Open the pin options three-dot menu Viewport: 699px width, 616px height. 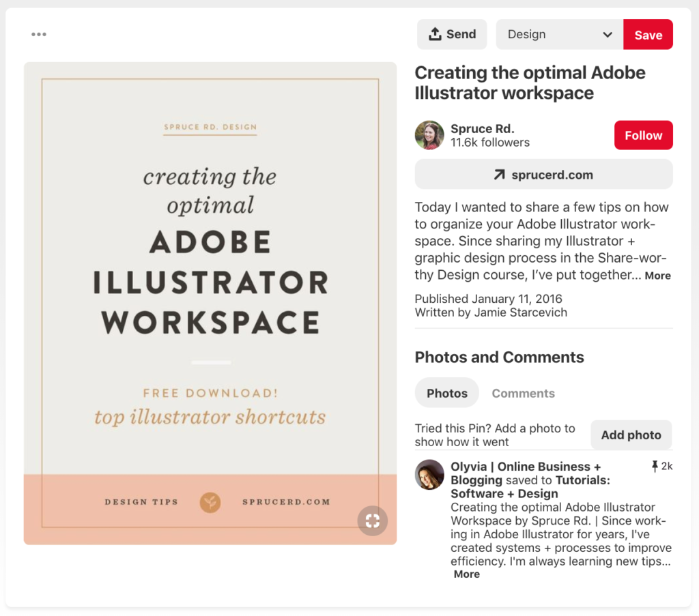pos(39,34)
